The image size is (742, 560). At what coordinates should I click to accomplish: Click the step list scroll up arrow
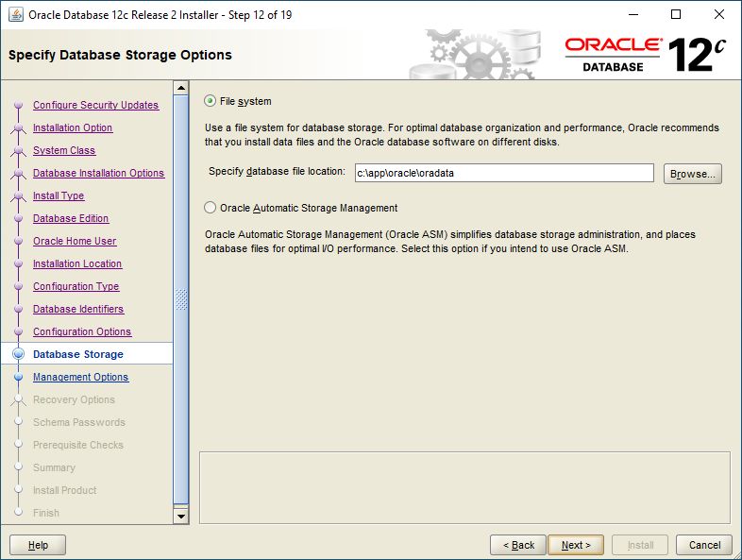click(x=180, y=88)
